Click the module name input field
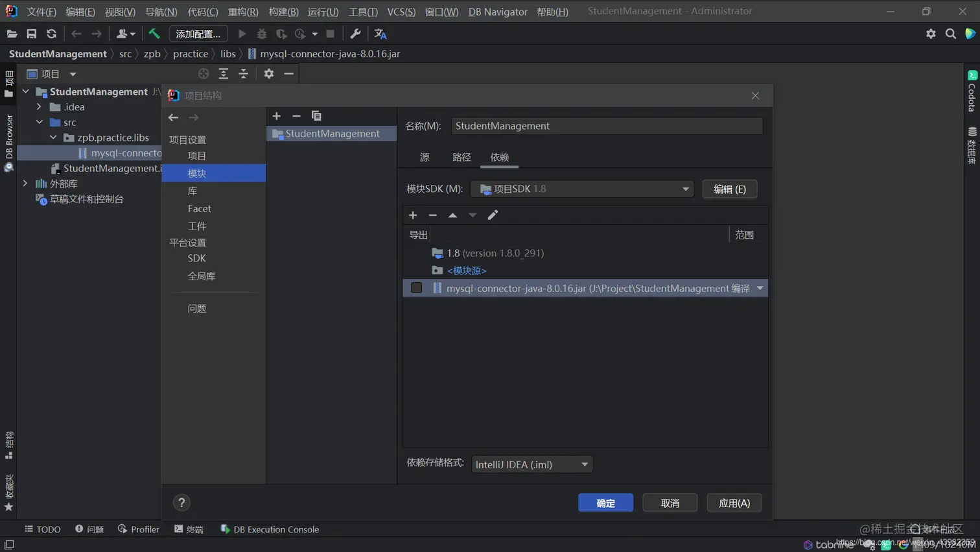 [607, 126]
